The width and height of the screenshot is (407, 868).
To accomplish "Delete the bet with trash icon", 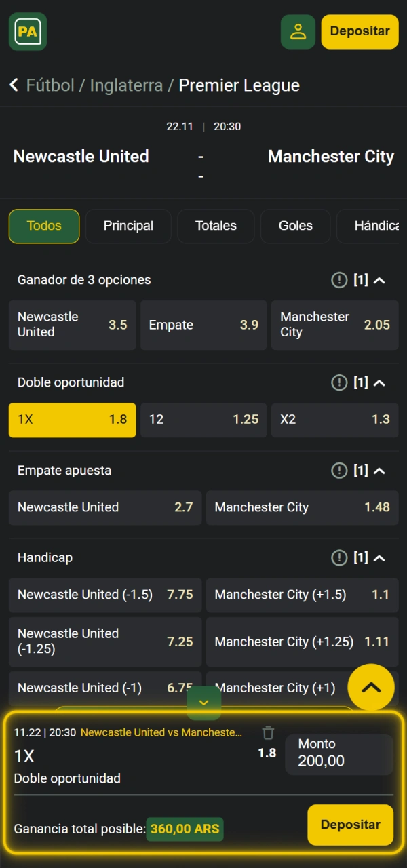I will (269, 733).
